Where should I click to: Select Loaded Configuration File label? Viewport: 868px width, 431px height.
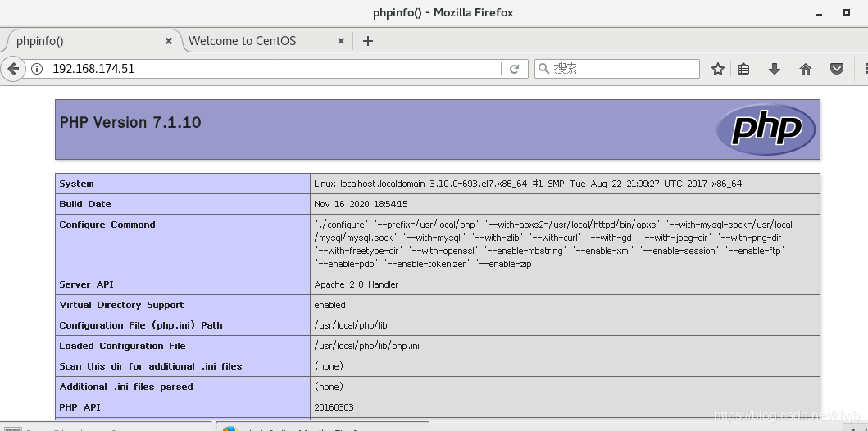(x=122, y=346)
